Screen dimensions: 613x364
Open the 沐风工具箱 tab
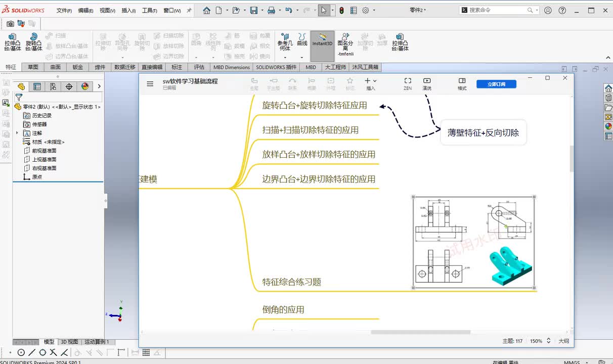coord(365,67)
